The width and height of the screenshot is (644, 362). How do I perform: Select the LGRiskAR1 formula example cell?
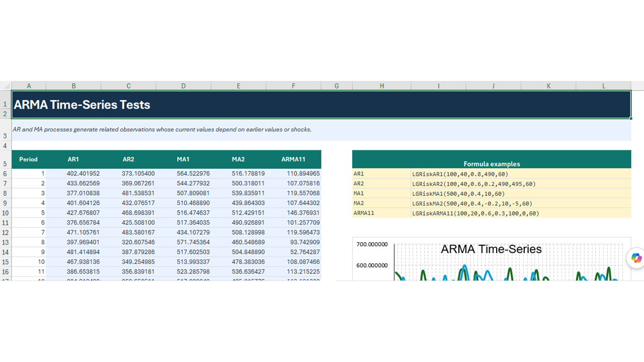[x=521, y=174]
